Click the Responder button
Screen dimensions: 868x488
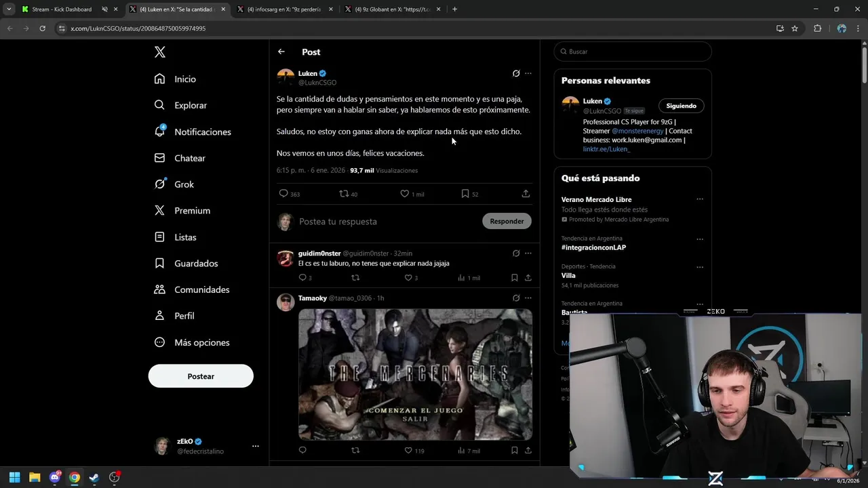tap(507, 221)
